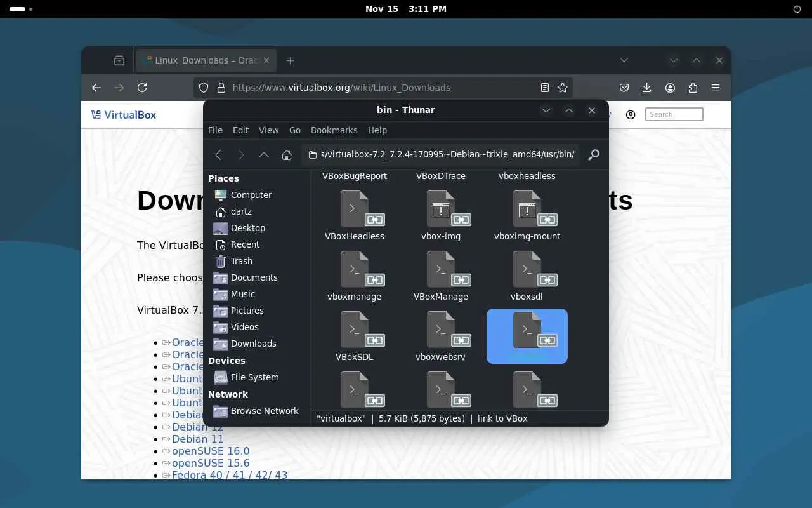Viewport: 812px width, 508px height.
Task: Open the Firefox extensions puzzle icon
Action: click(693, 88)
